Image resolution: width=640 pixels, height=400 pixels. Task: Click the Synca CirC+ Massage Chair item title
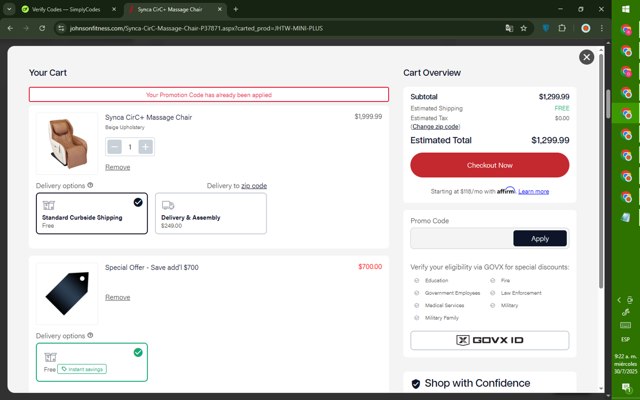coord(149,117)
